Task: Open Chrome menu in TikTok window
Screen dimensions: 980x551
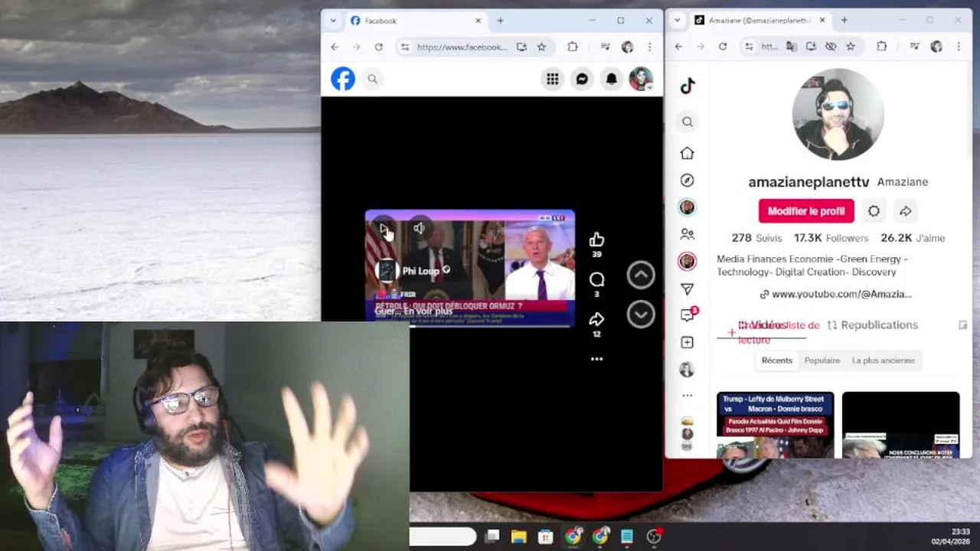Action: click(958, 47)
